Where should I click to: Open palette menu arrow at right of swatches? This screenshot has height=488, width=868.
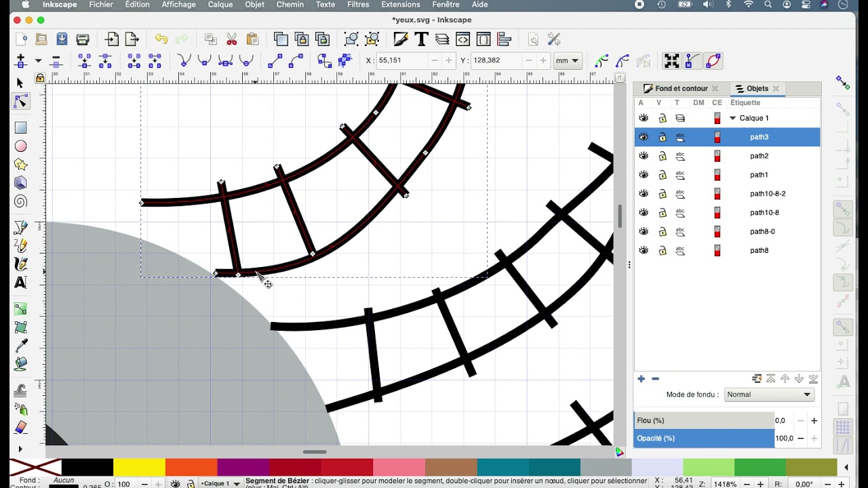pos(846,468)
